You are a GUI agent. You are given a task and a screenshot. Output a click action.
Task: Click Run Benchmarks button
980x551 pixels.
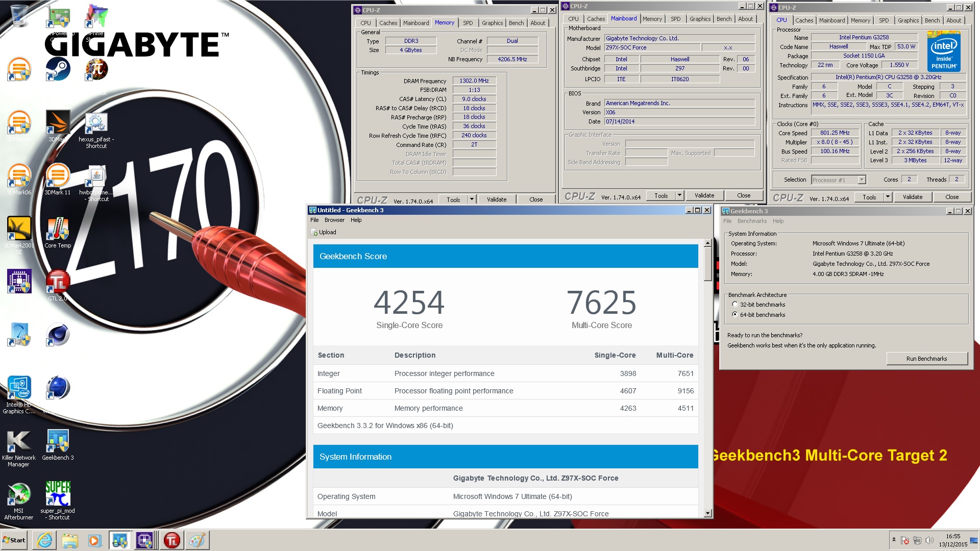(x=926, y=359)
